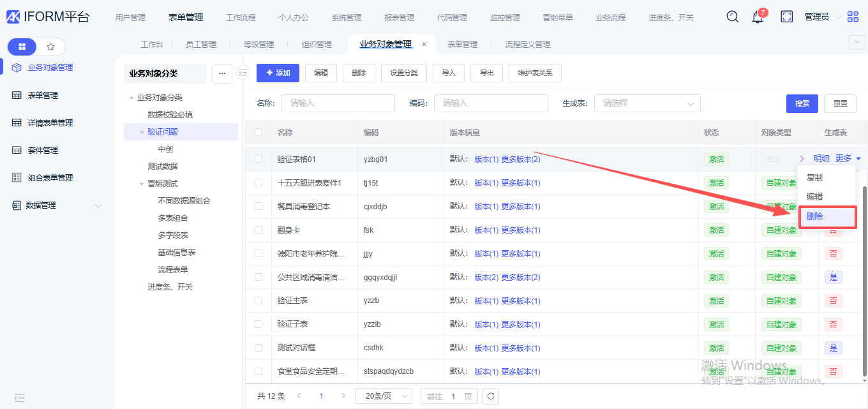
Task: Click the 名称 search input field
Action: click(x=338, y=103)
